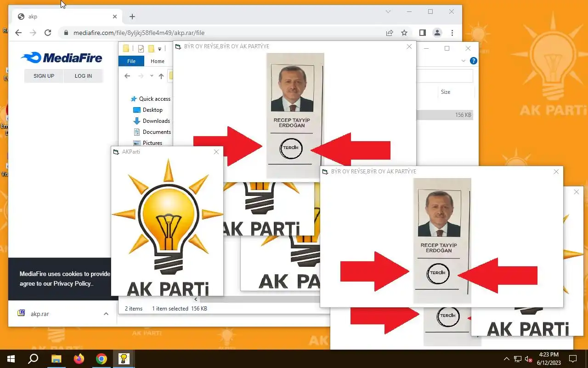Open Customize Quick Access Toolbar dropdown
The image size is (588, 368).
160,49
